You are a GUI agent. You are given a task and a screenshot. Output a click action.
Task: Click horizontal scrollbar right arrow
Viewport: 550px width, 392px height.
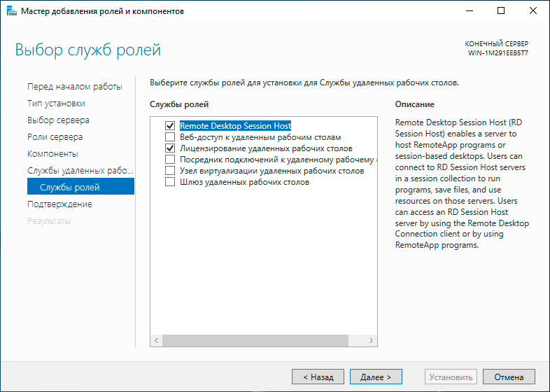tap(372, 340)
